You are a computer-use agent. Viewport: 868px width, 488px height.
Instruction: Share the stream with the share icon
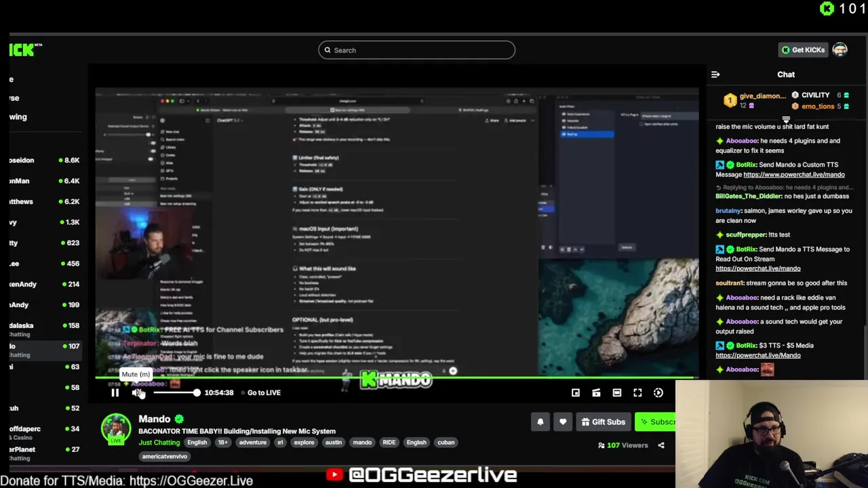coord(661,445)
